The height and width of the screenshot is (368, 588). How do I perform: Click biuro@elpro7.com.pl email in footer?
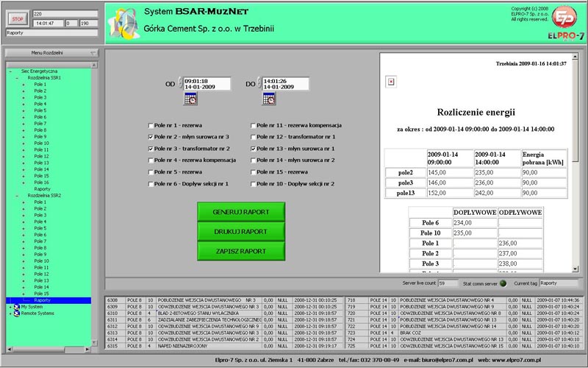(447, 360)
